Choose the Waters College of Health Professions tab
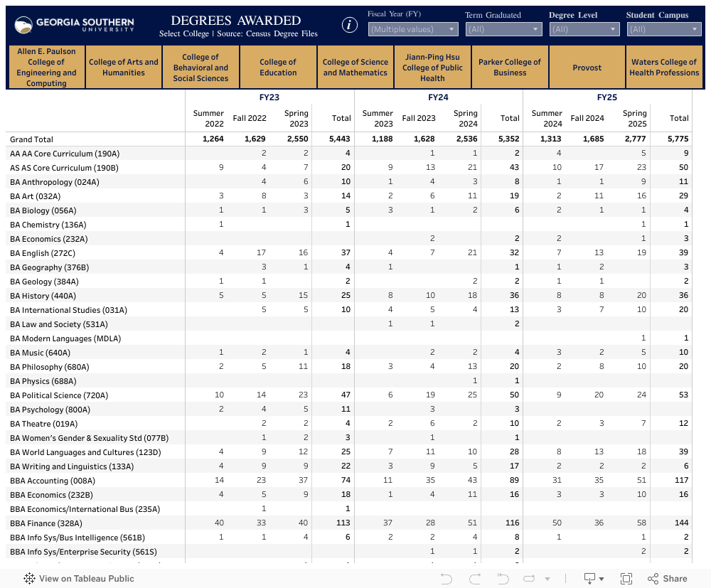The width and height of the screenshot is (711, 588). coord(664,68)
